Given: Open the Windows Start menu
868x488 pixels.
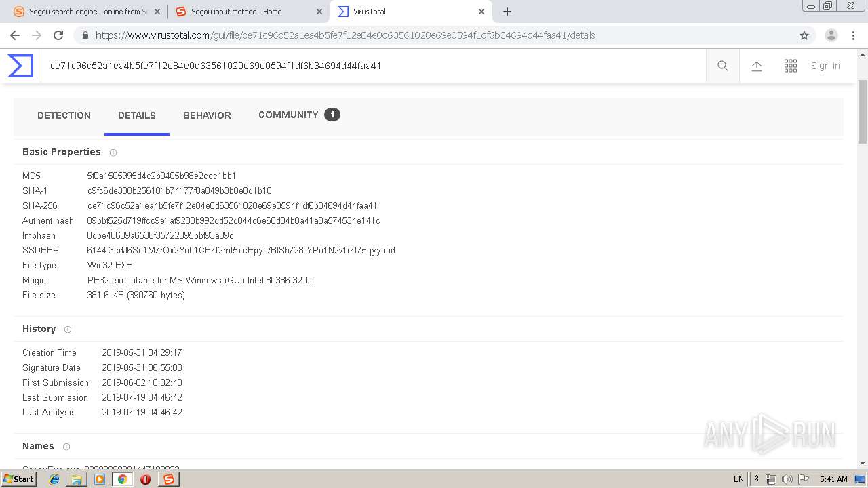Looking at the screenshot, I should point(18,479).
